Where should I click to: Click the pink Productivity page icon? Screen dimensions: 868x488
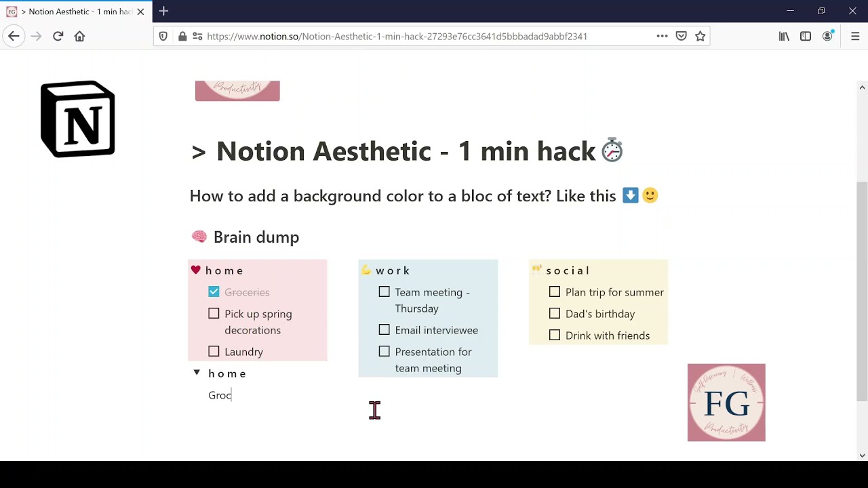pos(237,91)
